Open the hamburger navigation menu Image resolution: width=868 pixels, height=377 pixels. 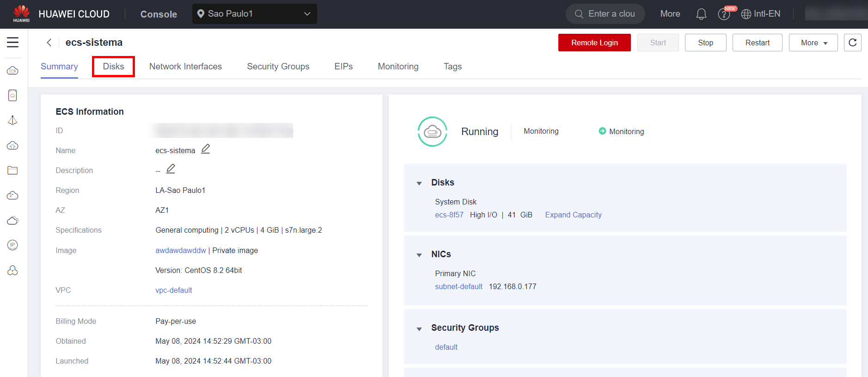[12, 43]
